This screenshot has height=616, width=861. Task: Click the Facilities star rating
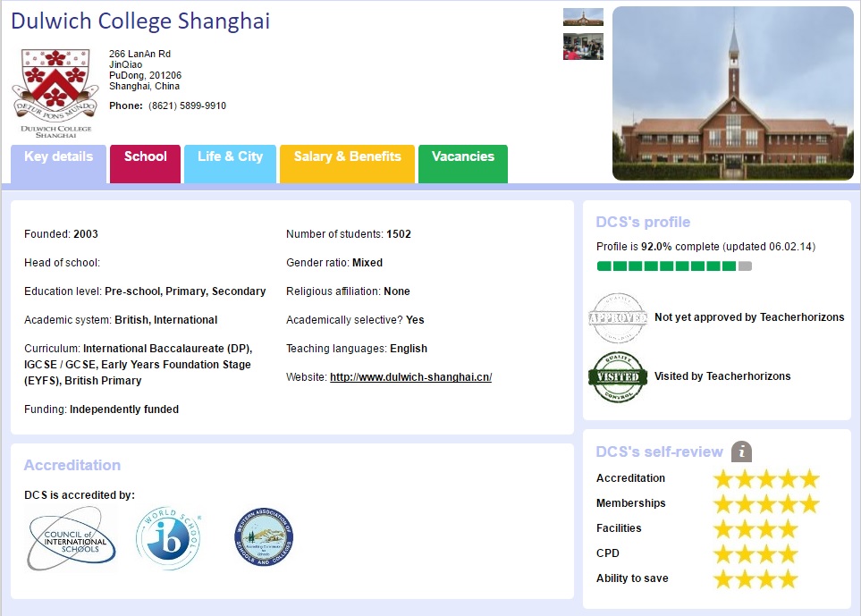756,528
